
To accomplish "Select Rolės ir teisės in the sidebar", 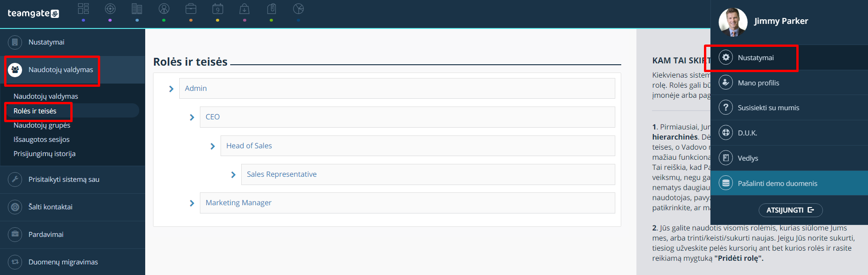I will 35,111.
